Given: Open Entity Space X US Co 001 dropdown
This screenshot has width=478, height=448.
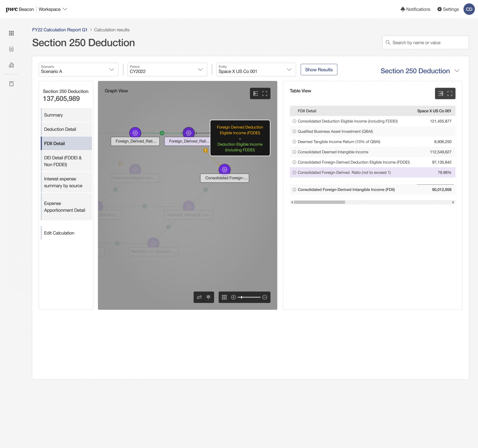Looking at the screenshot, I should click(256, 70).
